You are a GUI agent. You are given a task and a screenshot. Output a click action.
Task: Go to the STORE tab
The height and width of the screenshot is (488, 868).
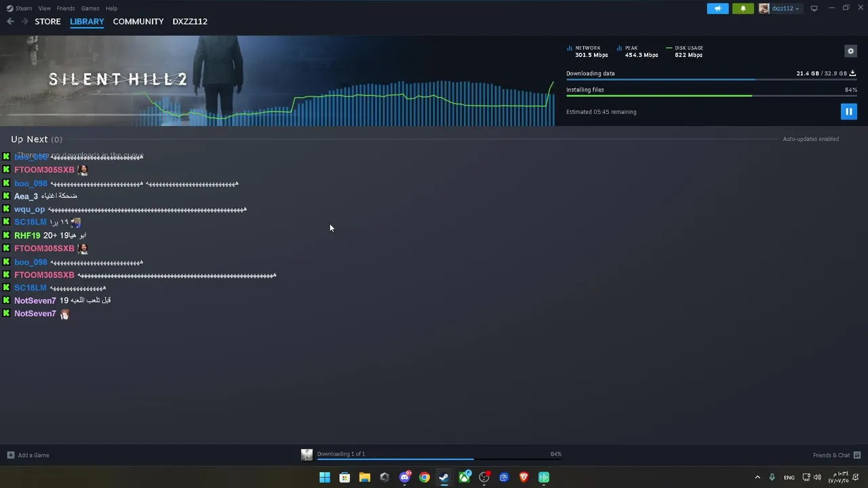point(47,22)
